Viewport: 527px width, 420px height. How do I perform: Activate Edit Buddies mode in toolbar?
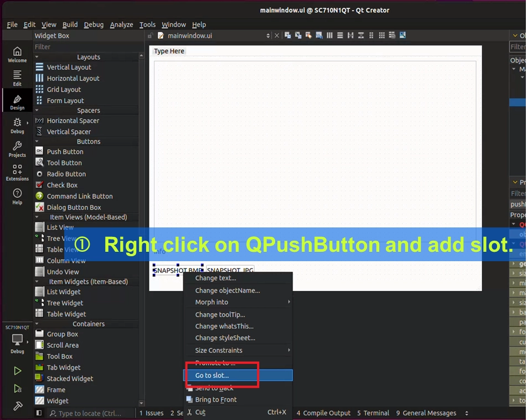point(308,35)
